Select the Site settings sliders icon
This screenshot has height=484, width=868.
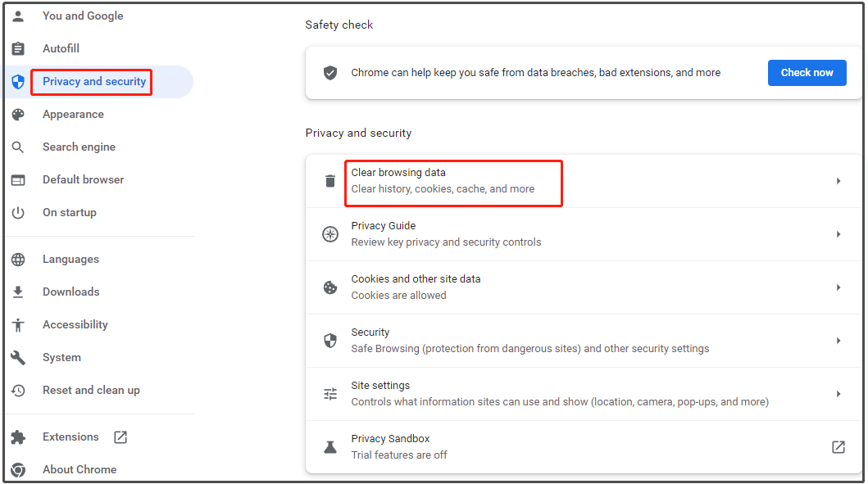pos(329,394)
